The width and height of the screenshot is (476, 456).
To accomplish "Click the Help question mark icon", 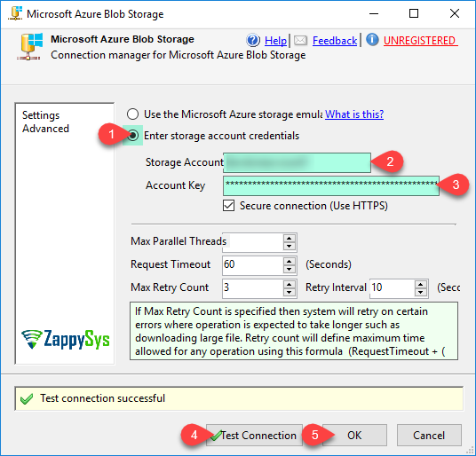I will coord(253,40).
